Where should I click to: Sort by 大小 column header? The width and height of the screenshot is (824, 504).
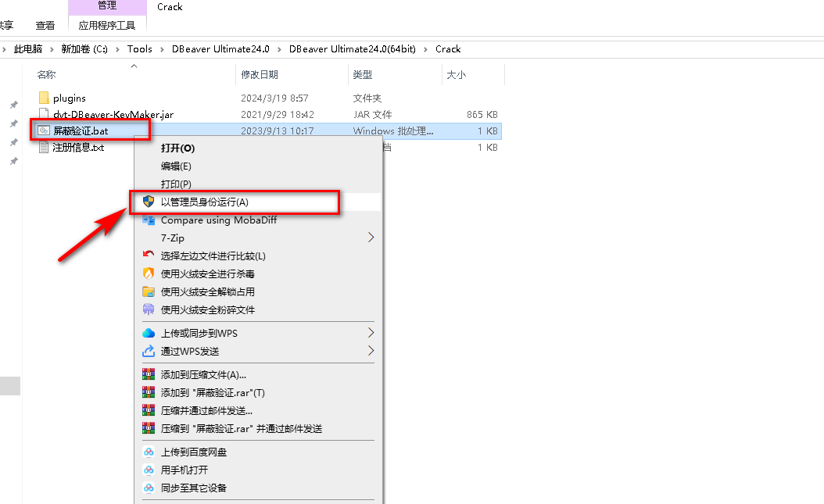click(x=456, y=74)
